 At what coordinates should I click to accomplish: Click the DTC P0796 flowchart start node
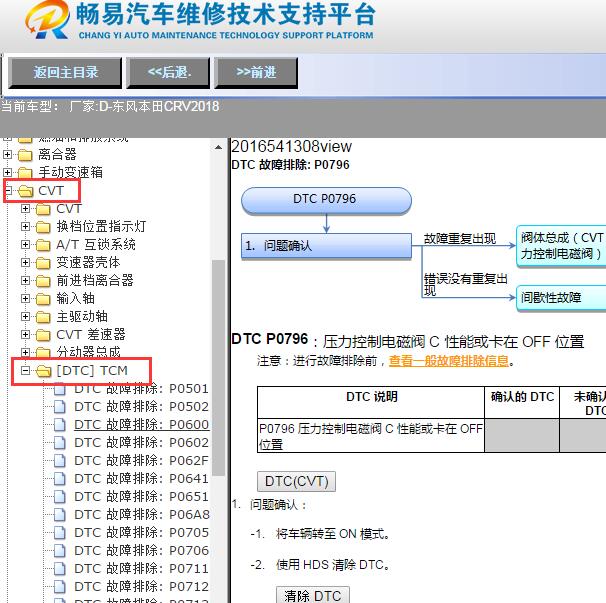point(326,200)
